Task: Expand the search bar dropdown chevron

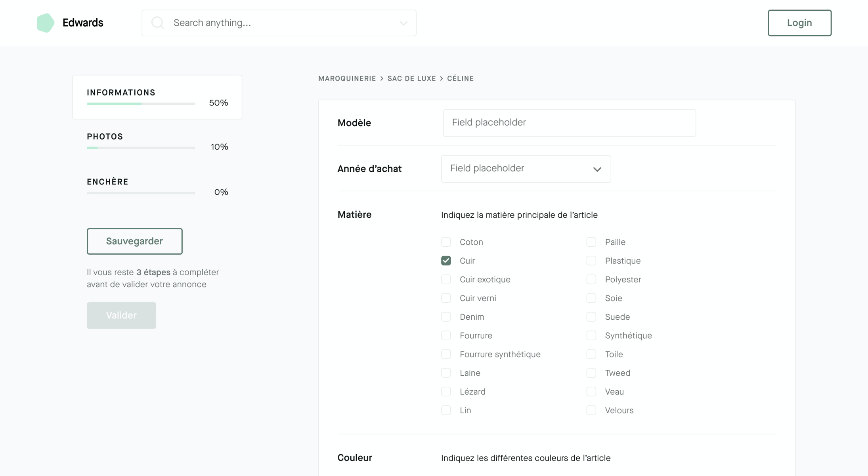Action: [x=403, y=23]
